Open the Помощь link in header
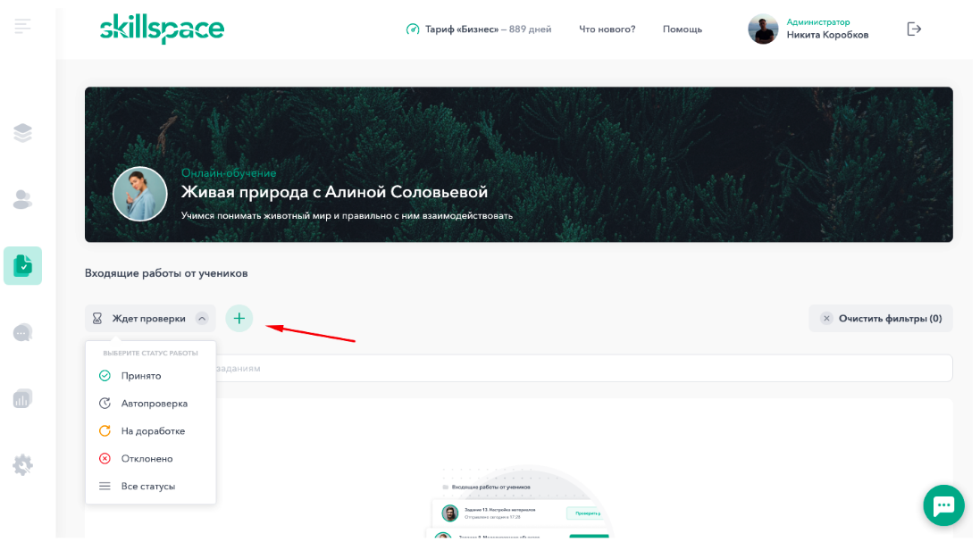This screenshot has width=980, height=542. pos(682,29)
